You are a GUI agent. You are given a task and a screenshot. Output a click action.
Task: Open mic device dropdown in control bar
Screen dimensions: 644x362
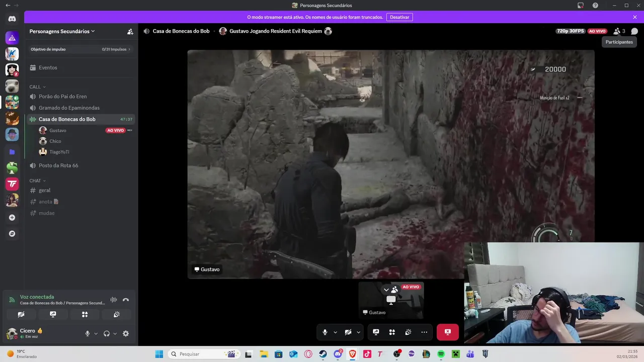pyautogui.click(x=335, y=332)
